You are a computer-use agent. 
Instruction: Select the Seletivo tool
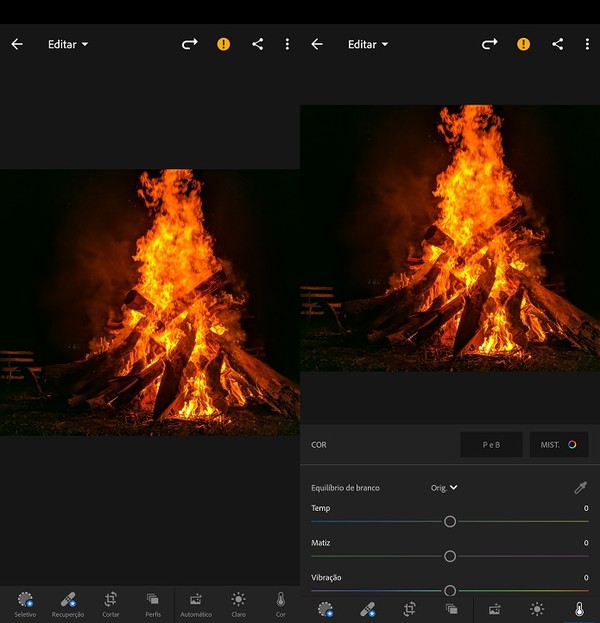click(25, 605)
